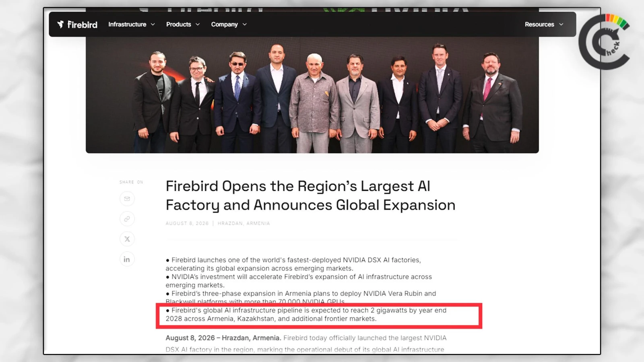
Task: Expand the chevron beside Resources
Action: click(561, 25)
